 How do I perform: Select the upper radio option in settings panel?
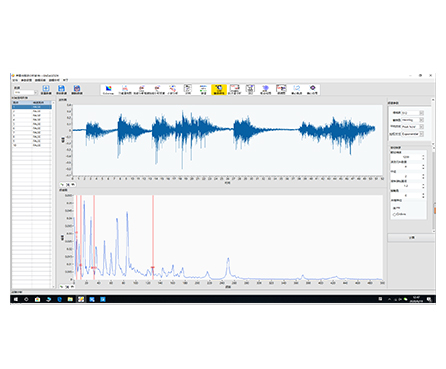pos(394,208)
